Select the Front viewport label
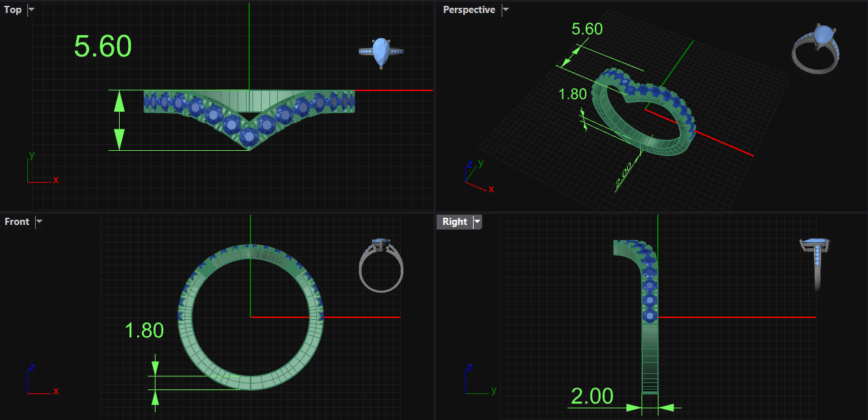 tap(17, 222)
